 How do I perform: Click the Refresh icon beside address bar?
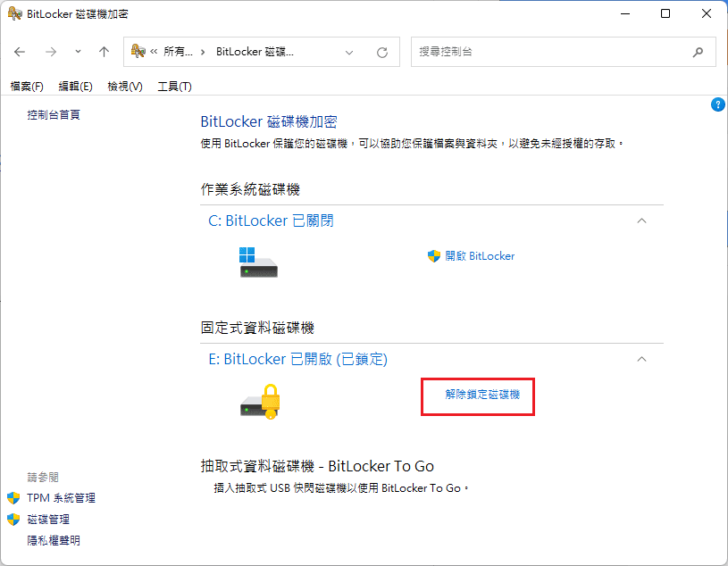point(382,52)
